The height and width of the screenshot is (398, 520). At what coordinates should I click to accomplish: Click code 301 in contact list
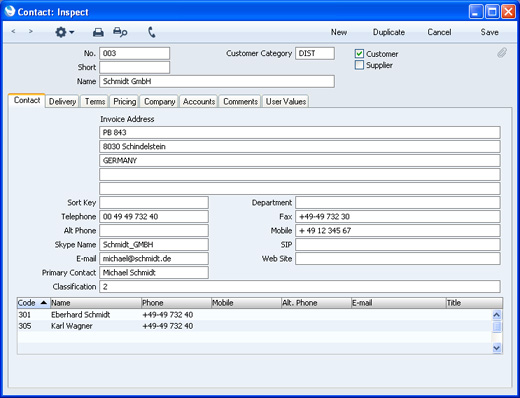point(24,315)
